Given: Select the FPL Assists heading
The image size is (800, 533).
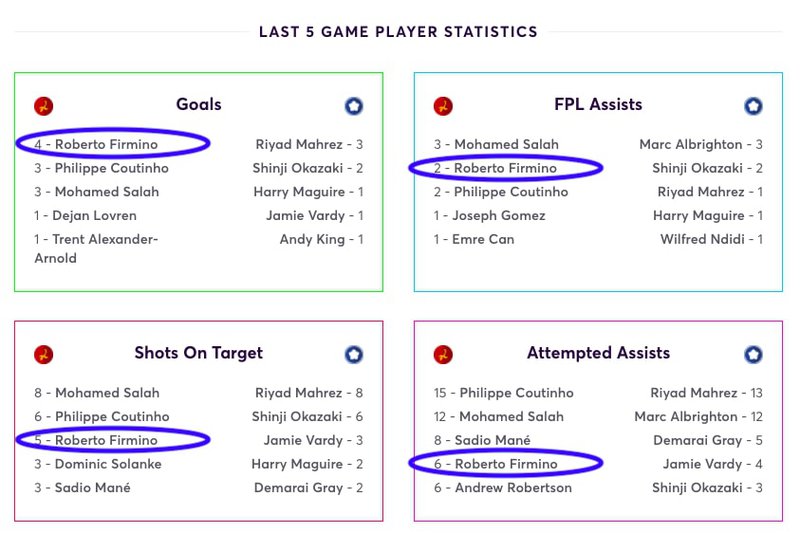Looking at the screenshot, I should pyautogui.click(x=598, y=105).
